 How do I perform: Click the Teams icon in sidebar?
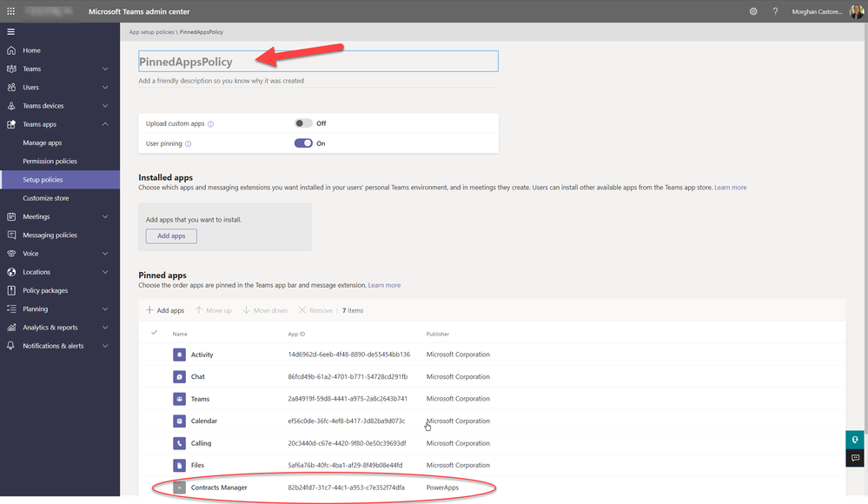tap(11, 69)
